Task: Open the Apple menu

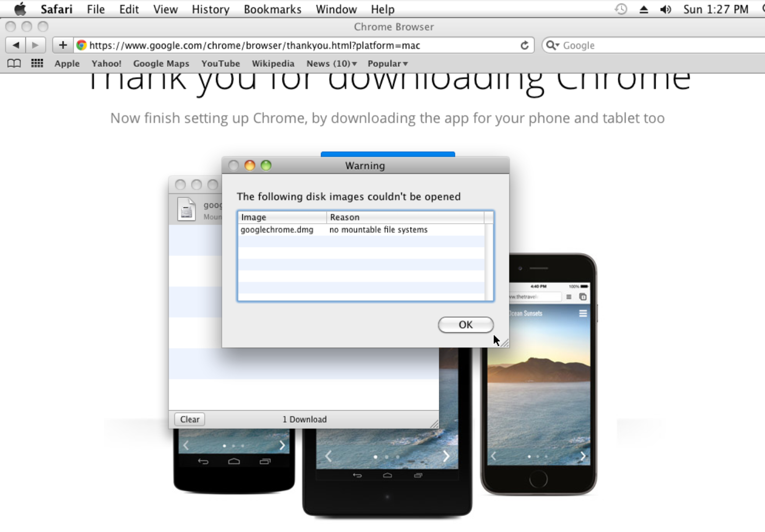Action: click(x=20, y=9)
